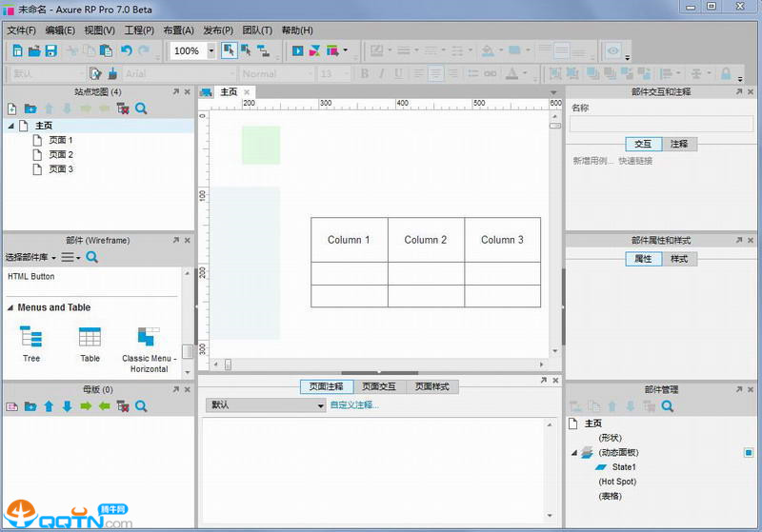This screenshot has height=532, width=762.
Task: Toggle the Selection mode arrow tool
Action: pos(230,50)
